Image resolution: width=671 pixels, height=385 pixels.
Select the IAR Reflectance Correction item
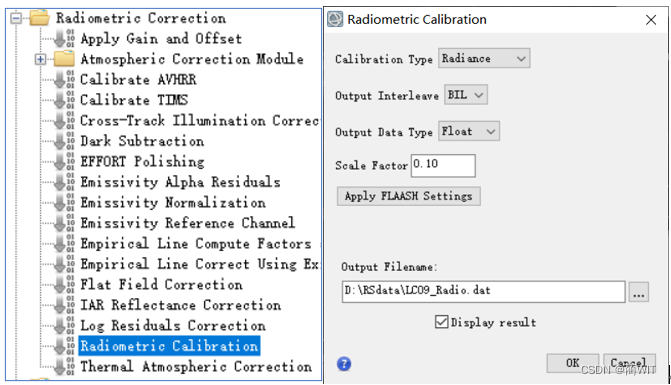(181, 305)
